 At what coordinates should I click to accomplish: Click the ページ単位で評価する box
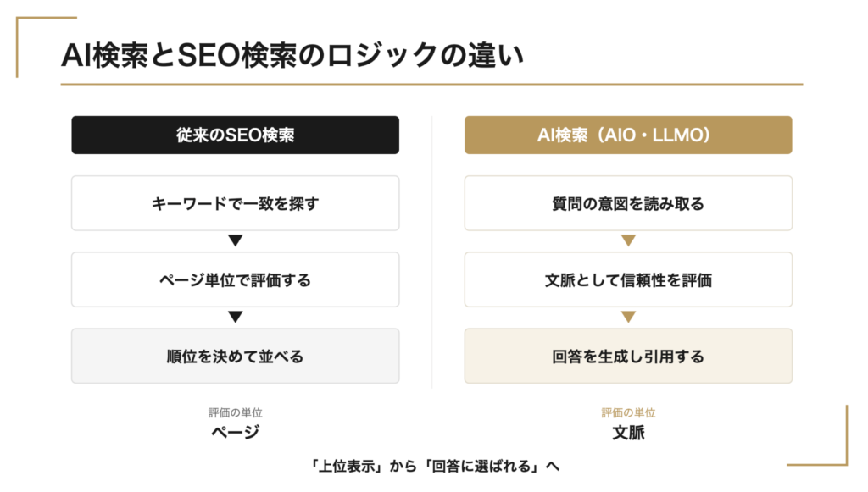pyautogui.click(x=236, y=279)
